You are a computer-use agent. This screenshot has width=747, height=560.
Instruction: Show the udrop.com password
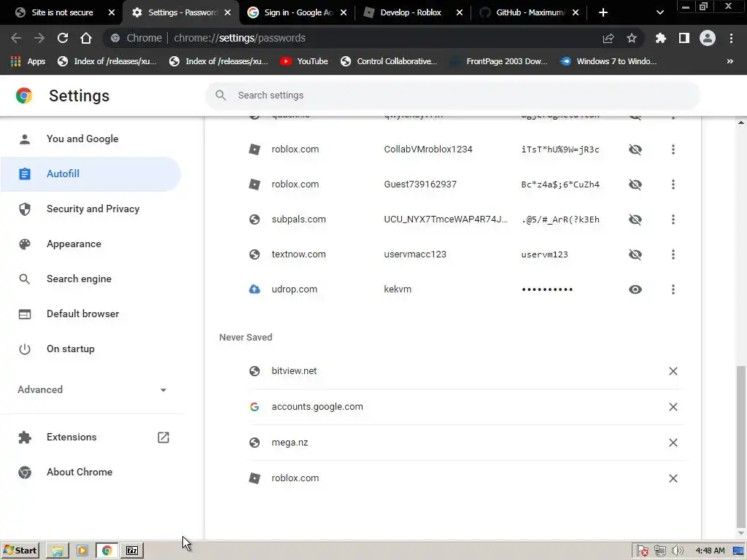pos(635,289)
